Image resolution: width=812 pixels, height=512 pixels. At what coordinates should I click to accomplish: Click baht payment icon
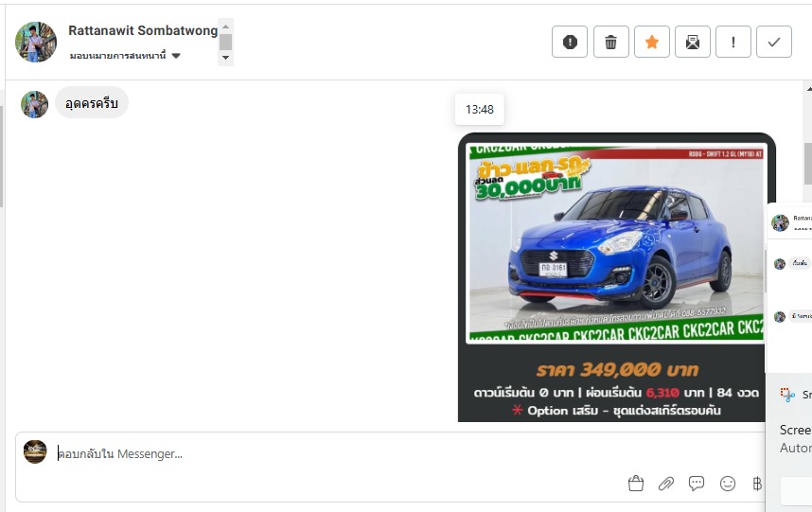click(x=757, y=484)
